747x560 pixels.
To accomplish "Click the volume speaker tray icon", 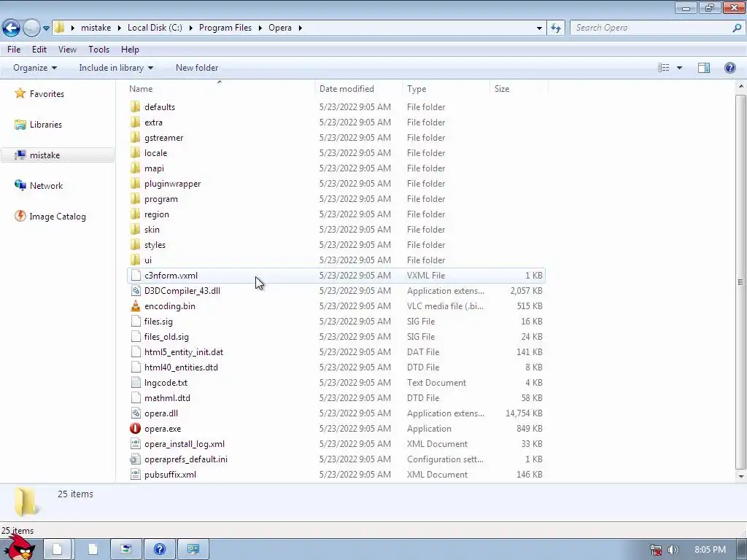I will 673,550.
